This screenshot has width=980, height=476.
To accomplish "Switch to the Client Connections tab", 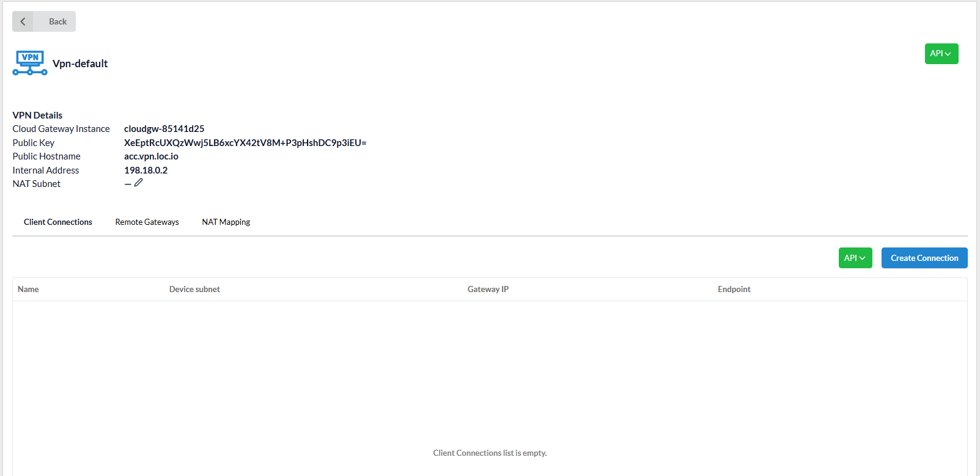I will click(58, 222).
